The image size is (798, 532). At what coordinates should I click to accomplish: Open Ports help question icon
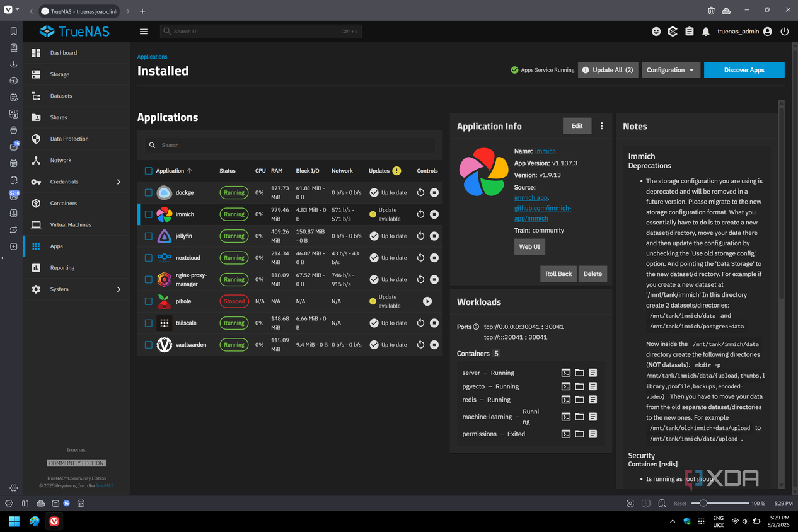476,327
